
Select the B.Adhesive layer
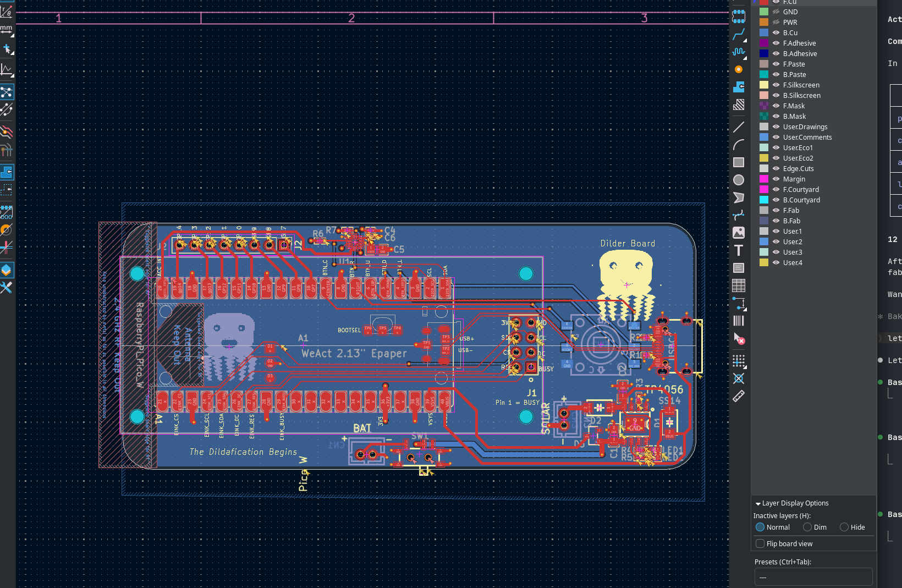(800, 53)
